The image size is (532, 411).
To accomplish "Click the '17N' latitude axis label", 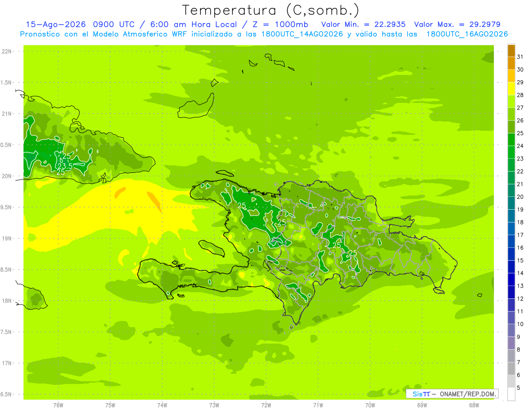I will coord(7,363).
